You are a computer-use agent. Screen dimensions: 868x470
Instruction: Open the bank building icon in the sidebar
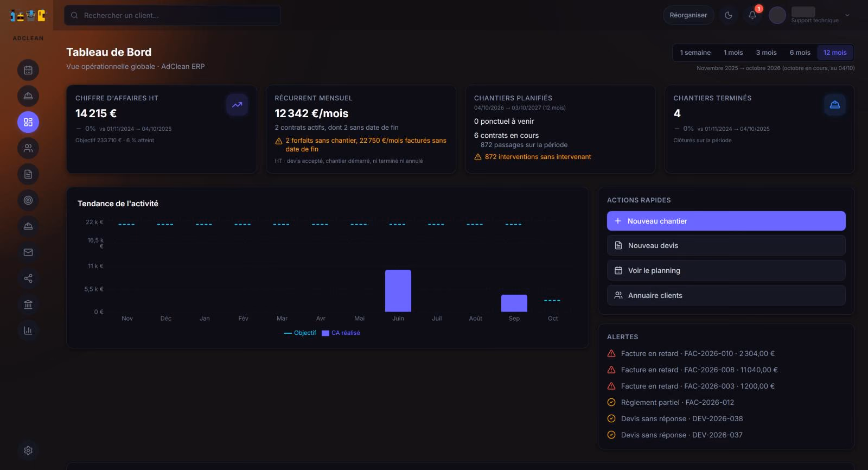(x=28, y=304)
